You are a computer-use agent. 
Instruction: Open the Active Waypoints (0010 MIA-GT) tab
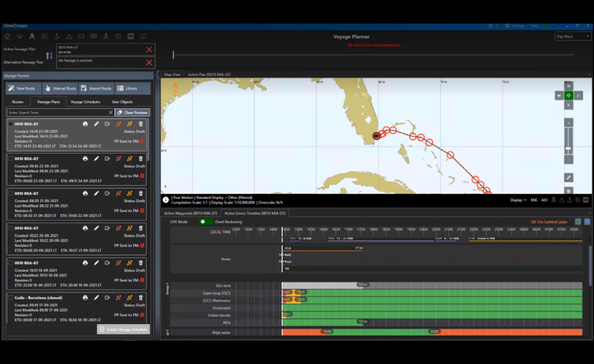[x=191, y=213]
